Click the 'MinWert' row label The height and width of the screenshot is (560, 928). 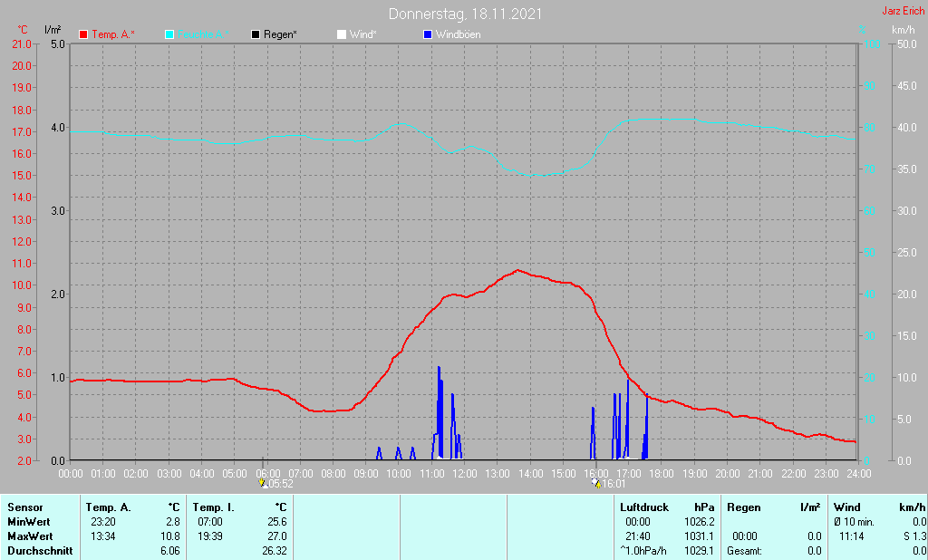pyautogui.click(x=28, y=522)
